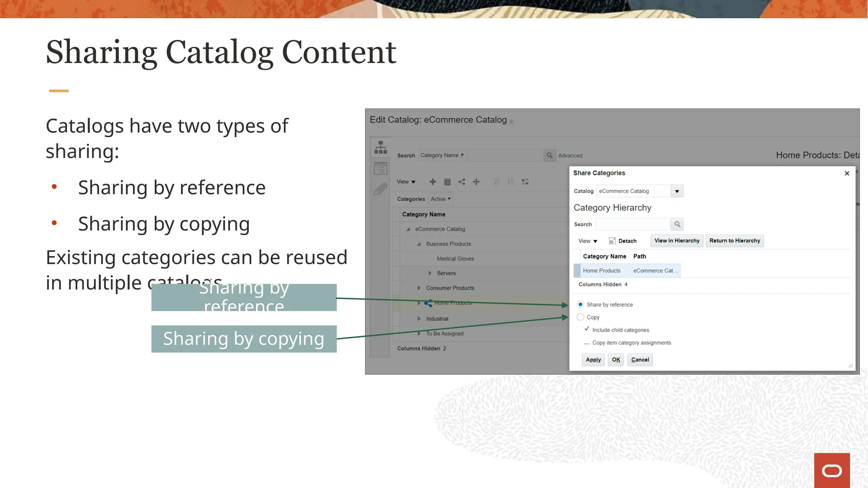Screen dimensions: 868x488
Task: Click the catalog search magnifier button
Action: [x=549, y=155]
